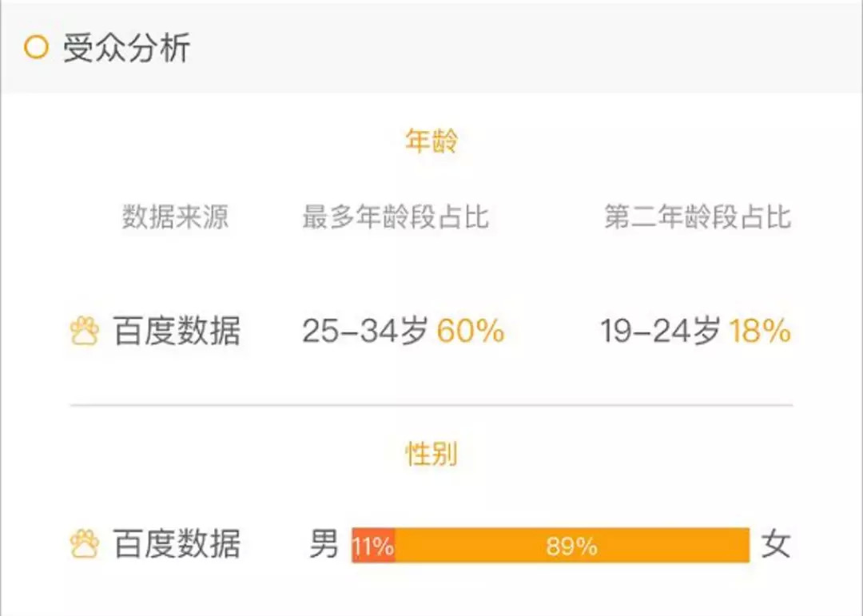Click the 11% male bar segment
Screen dimensions: 863x616
point(373,546)
